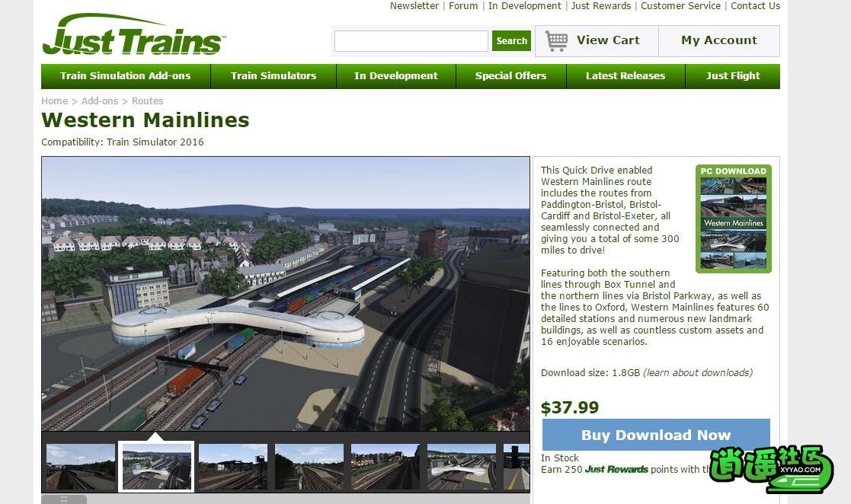Screen dimensions: 851x504
Task: Follow the Add-ons breadcrumb link
Action: coord(100,101)
